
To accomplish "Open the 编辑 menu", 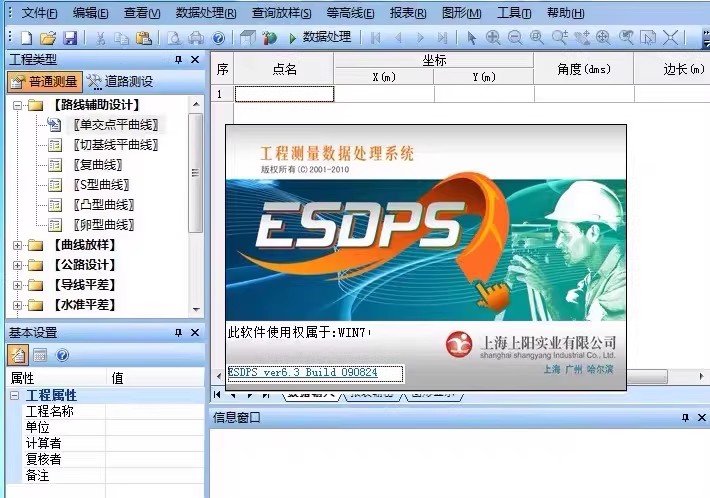I will click(x=91, y=13).
